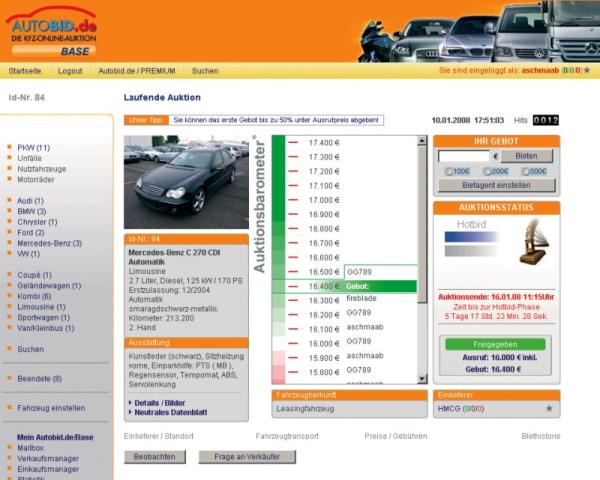Image resolution: width=600 pixels, height=480 pixels.
Task: Open Einlieferer / Standort tab
Action: [158, 436]
